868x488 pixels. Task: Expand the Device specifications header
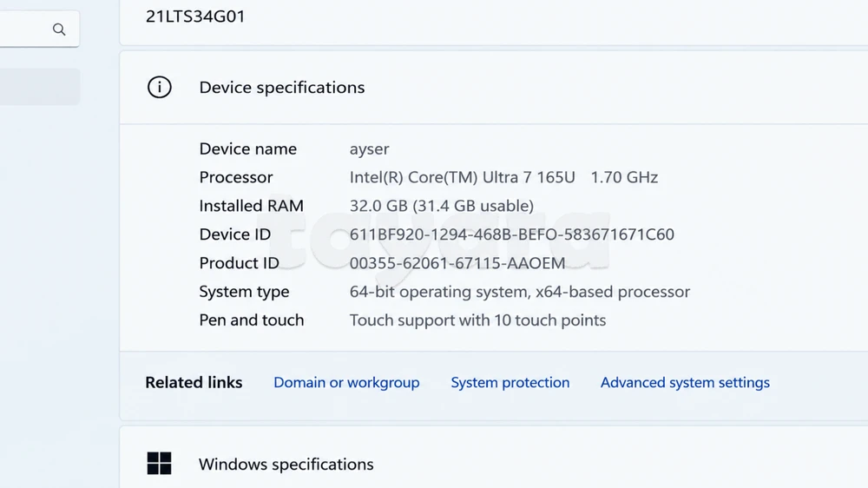pos(494,87)
